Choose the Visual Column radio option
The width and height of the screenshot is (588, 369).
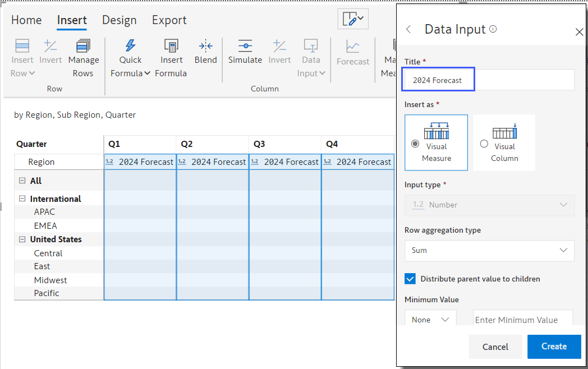point(484,144)
